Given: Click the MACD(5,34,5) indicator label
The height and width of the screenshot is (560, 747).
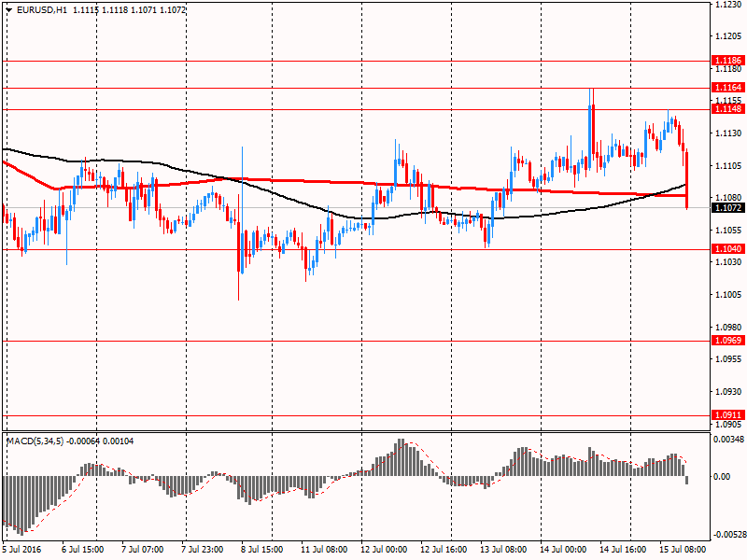Looking at the screenshot, I should tap(36, 441).
